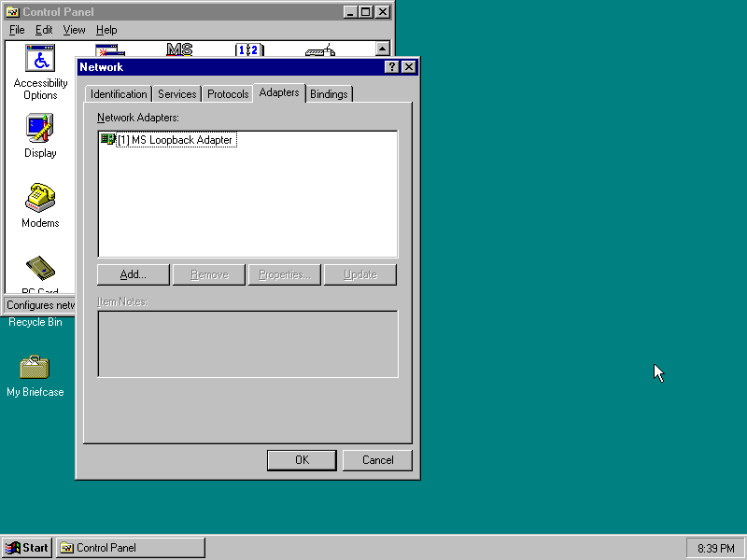Click the Update button
Image resolution: width=747 pixels, height=560 pixels.
point(360,274)
